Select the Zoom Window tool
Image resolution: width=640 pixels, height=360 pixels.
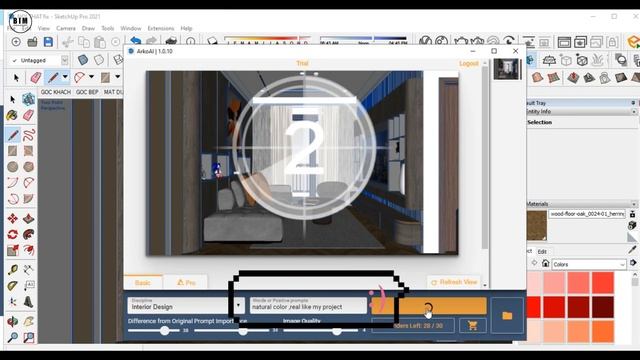click(x=28, y=337)
